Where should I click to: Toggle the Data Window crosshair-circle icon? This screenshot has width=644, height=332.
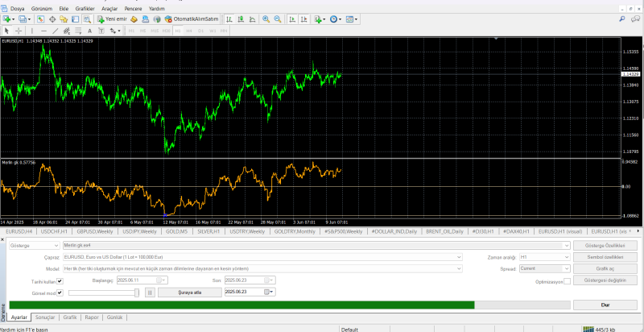52,19
